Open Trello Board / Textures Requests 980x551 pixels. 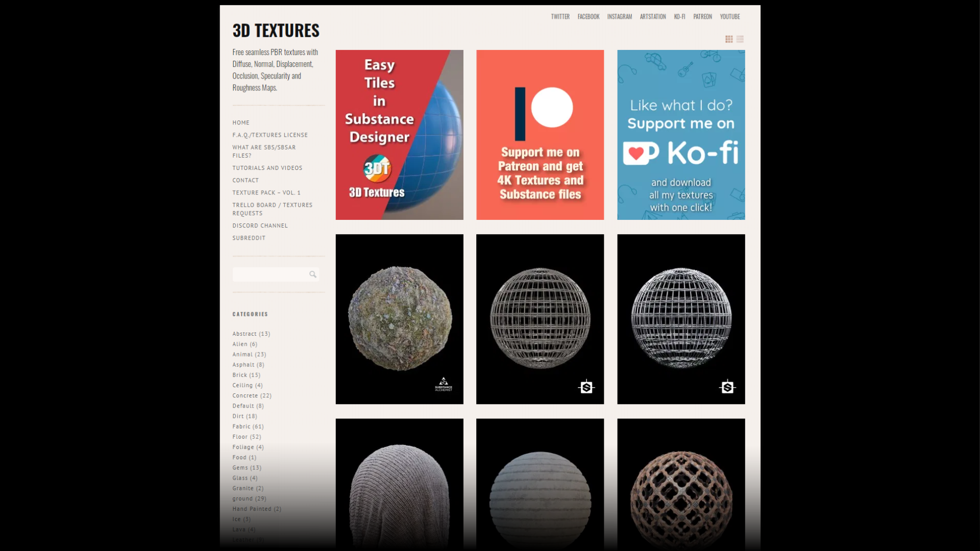(273, 209)
